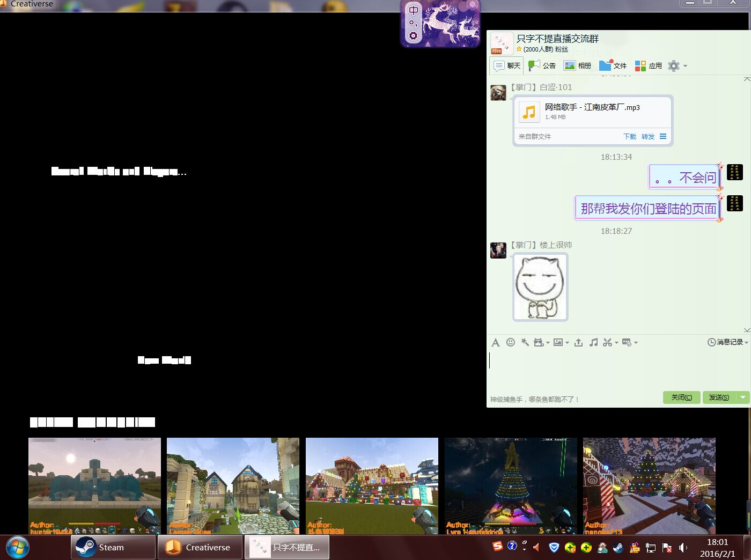The width and height of the screenshot is (751, 560).
Task: Expand the group settings gear dropdown arrow
Action: (x=685, y=66)
